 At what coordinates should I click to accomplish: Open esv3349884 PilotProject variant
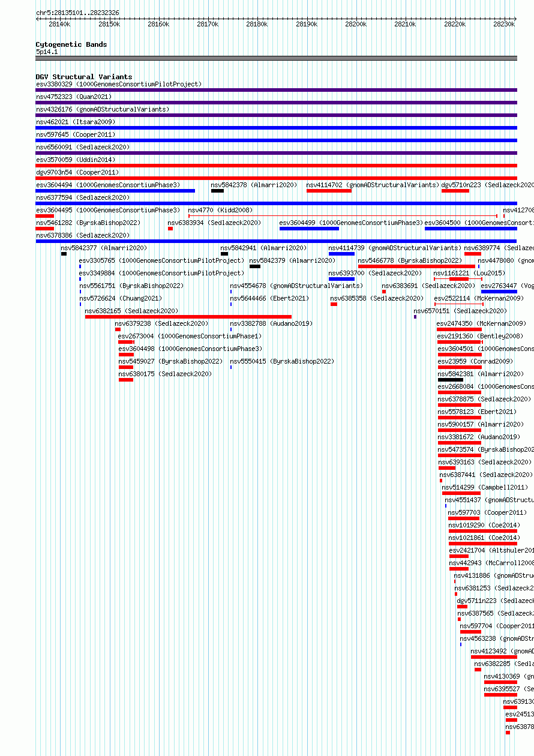click(x=162, y=273)
